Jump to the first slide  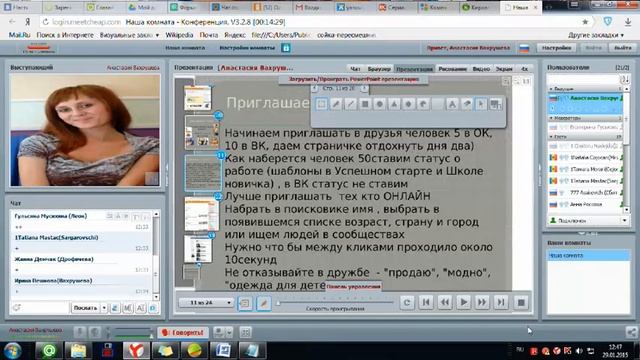point(426,302)
